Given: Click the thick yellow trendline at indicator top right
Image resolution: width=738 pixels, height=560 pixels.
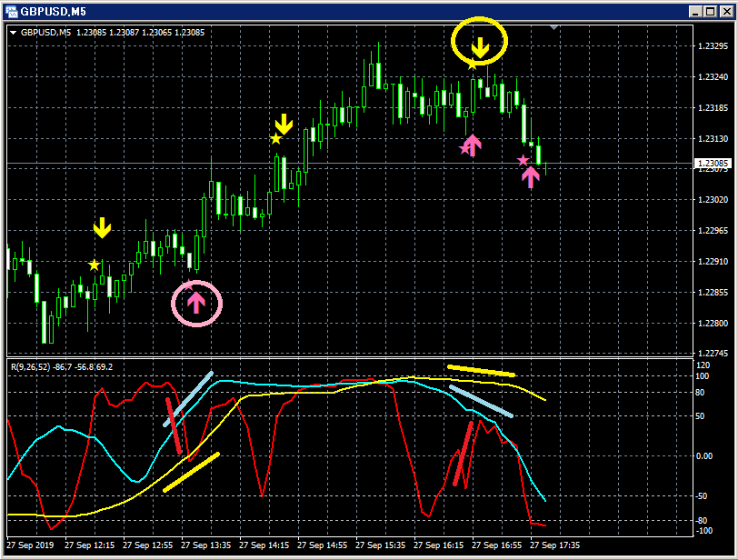Looking at the screenshot, I should pyautogui.click(x=481, y=371).
